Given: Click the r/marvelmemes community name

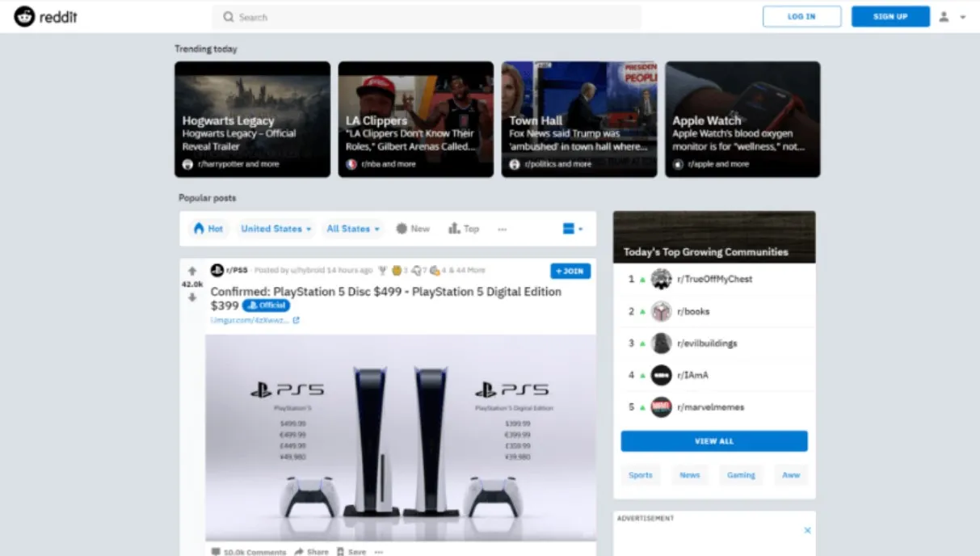Looking at the screenshot, I should coord(711,407).
